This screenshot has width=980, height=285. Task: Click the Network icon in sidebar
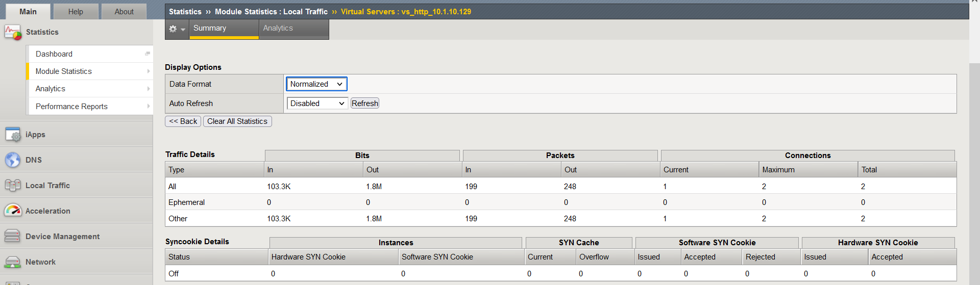13,262
